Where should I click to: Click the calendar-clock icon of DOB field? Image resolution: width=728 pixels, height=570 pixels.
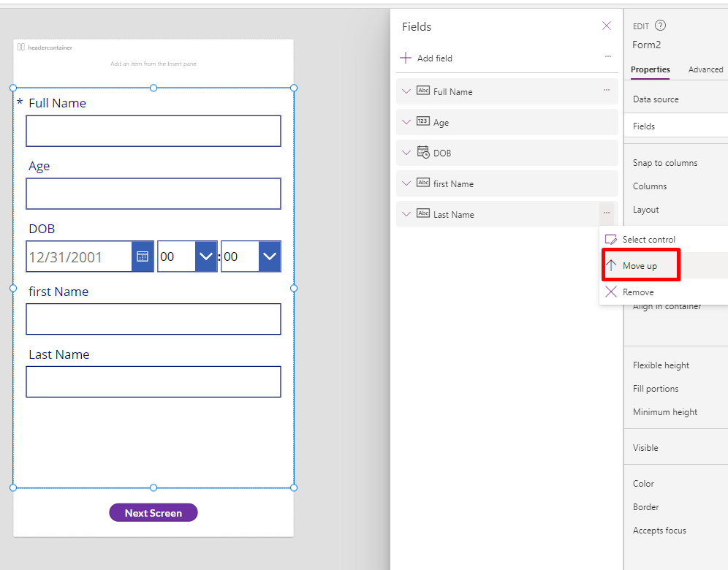pos(423,152)
